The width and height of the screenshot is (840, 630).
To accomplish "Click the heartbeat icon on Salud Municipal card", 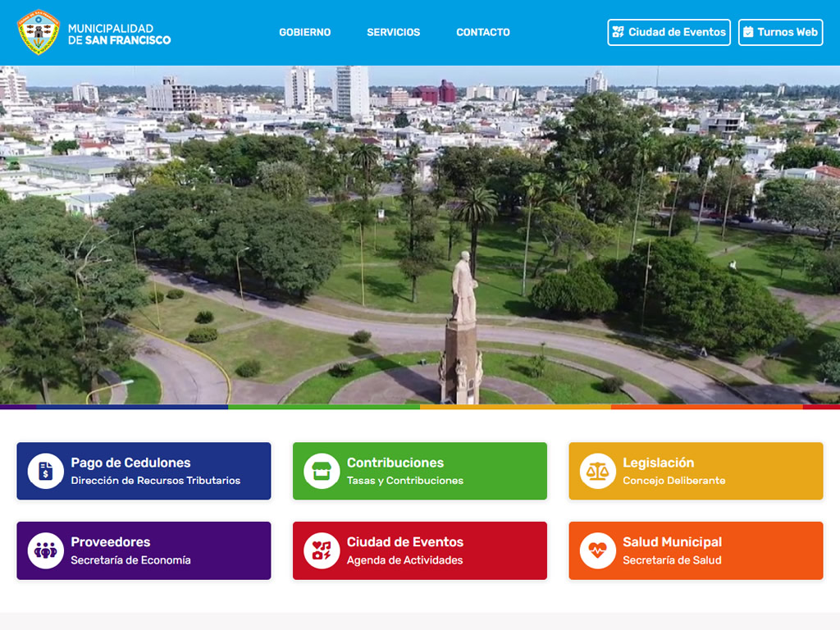I will [x=598, y=549].
